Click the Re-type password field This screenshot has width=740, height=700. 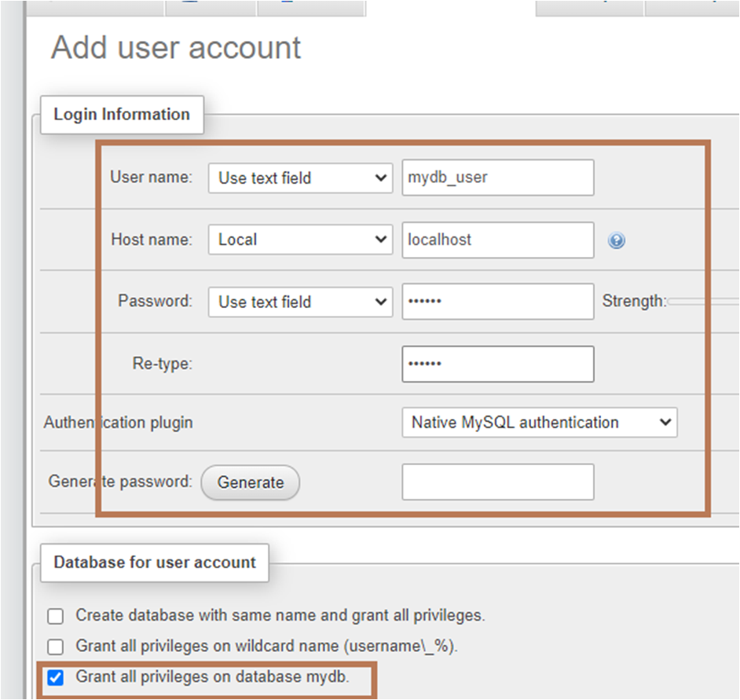497,365
